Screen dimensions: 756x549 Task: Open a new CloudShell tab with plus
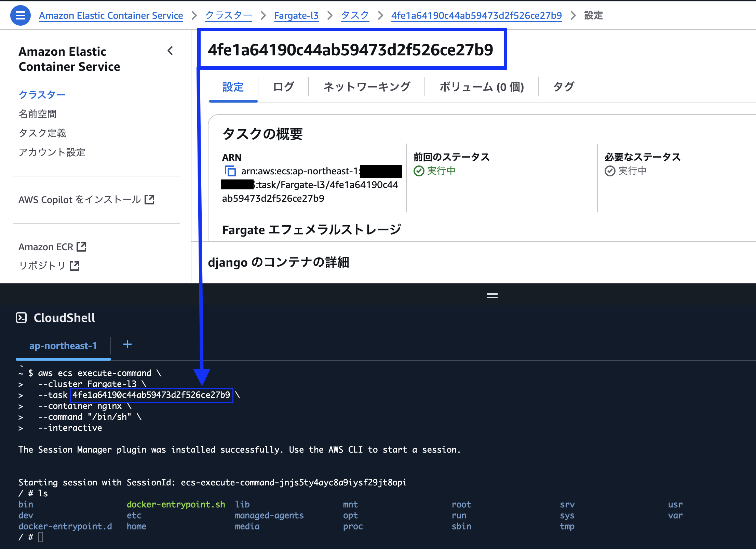[x=127, y=344]
